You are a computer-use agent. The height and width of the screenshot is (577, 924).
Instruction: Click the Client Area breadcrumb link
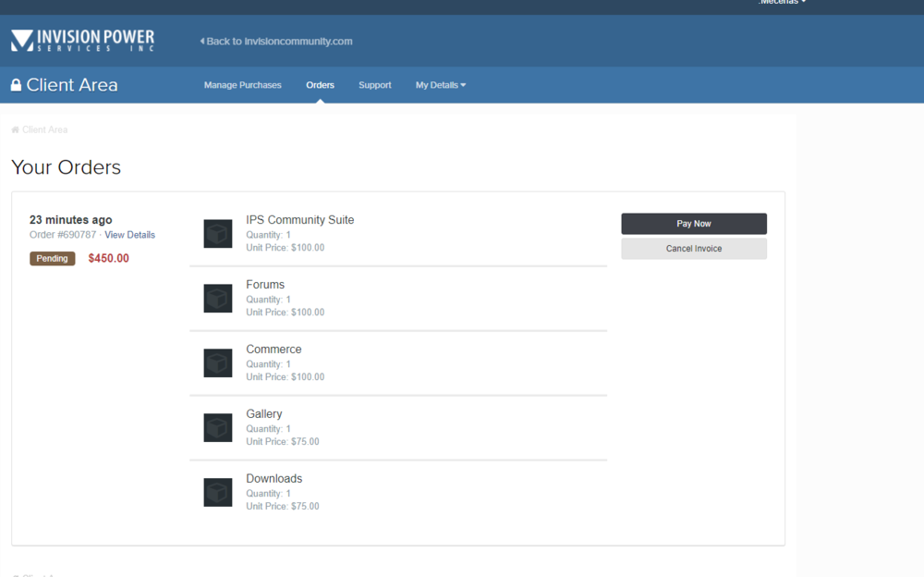point(44,130)
